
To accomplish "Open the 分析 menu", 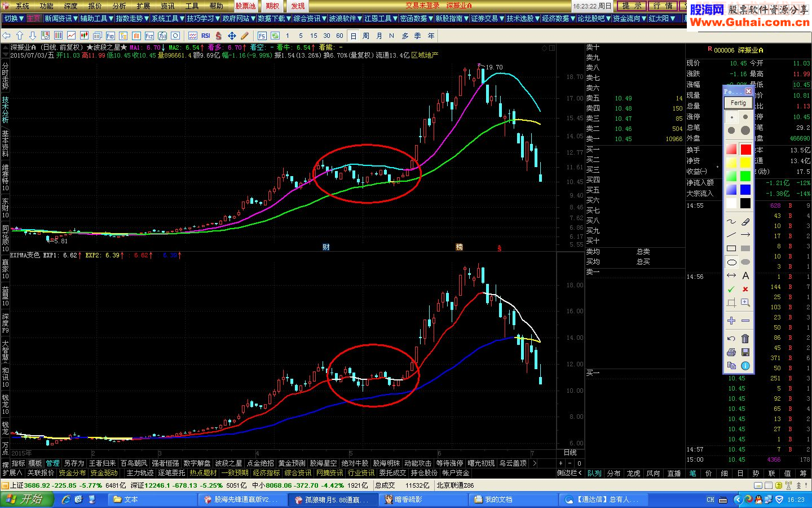I will pos(119,6).
